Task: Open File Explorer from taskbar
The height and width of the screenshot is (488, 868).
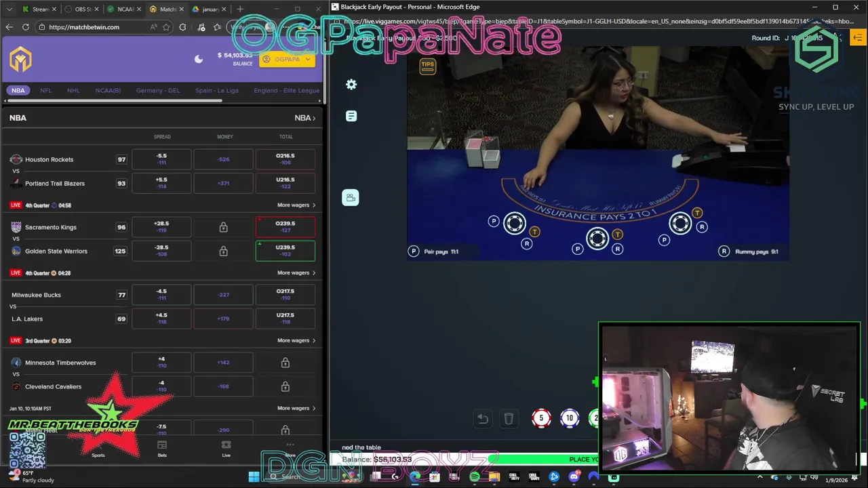Action: [494, 477]
